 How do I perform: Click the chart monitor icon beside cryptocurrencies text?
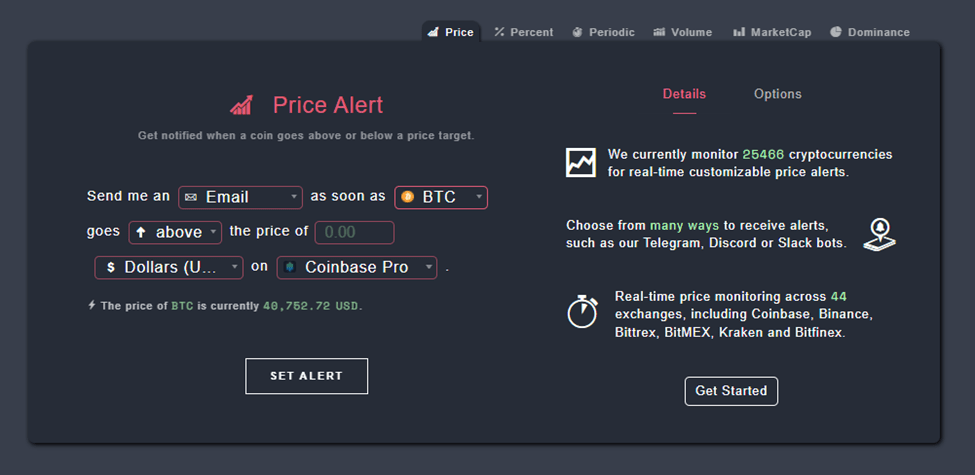580,163
